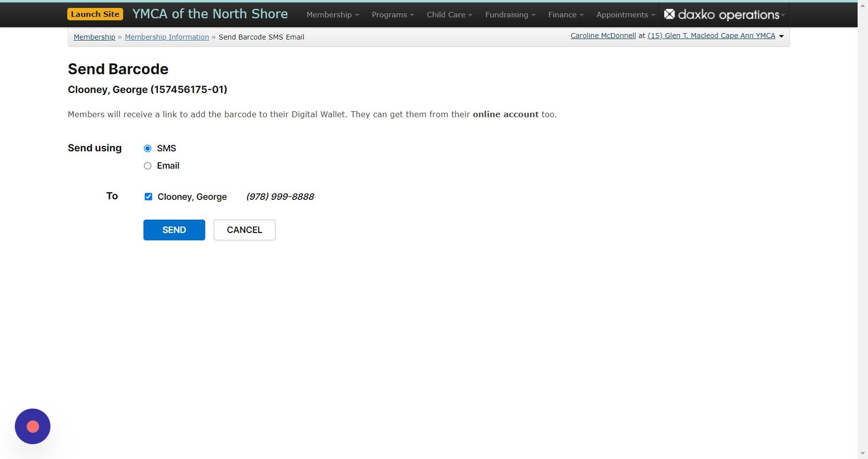Click the SEND button
This screenshot has height=459, width=868.
(x=174, y=229)
